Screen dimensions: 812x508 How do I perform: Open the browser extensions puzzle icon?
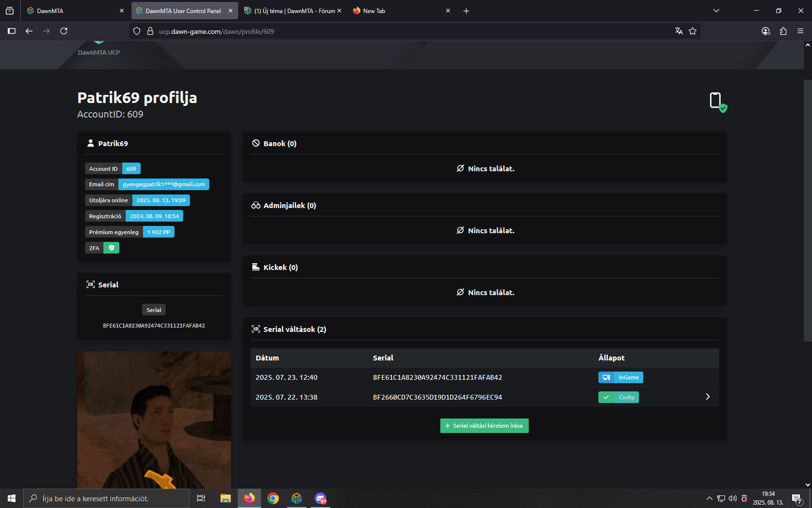click(x=783, y=31)
